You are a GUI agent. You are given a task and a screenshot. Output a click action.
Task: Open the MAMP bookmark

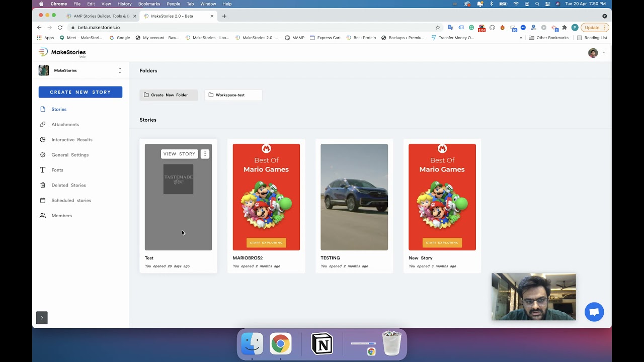point(295,38)
